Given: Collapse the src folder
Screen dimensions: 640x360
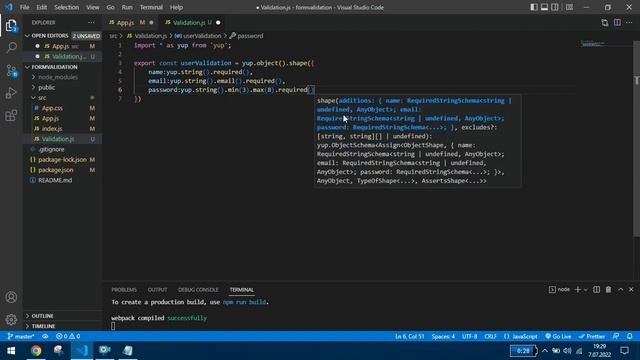Looking at the screenshot, I should click(x=62, y=98).
